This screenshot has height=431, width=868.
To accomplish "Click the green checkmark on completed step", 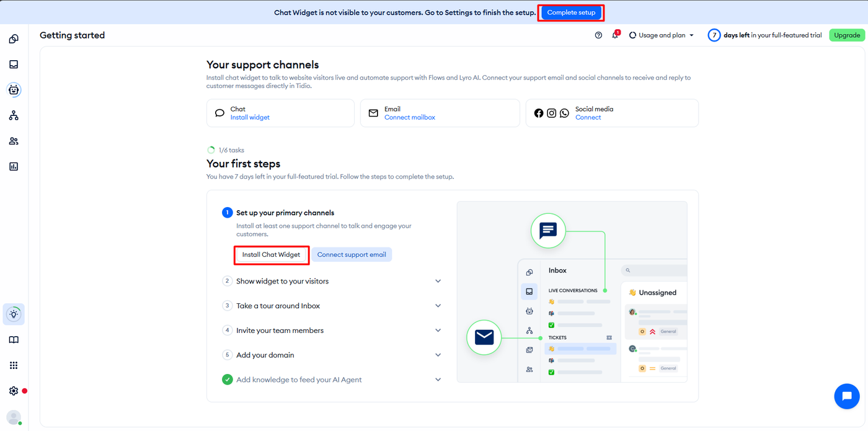I will [228, 380].
